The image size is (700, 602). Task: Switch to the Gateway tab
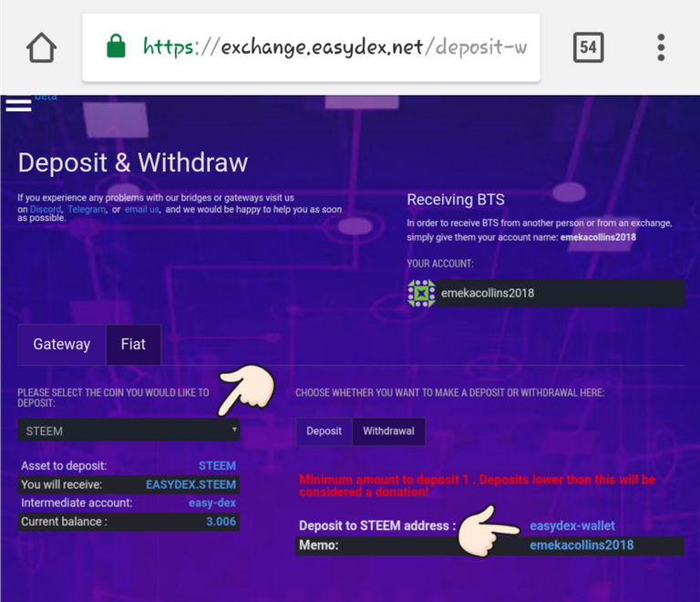(62, 344)
